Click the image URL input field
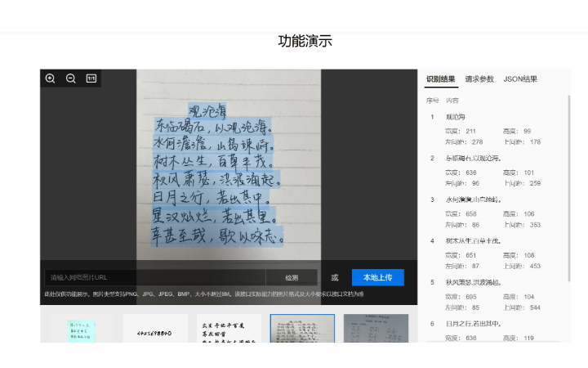The height and width of the screenshot is (368, 588). [155, 277]
